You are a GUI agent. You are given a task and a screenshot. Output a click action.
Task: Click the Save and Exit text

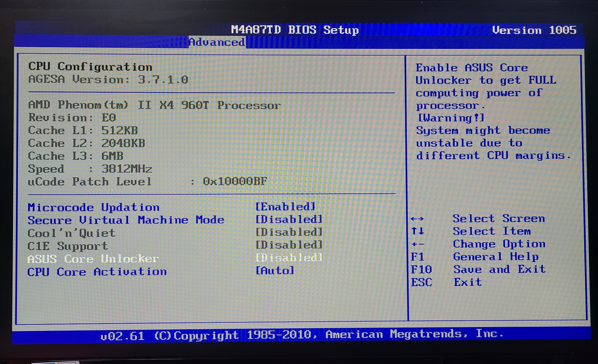tap(499, 269)
